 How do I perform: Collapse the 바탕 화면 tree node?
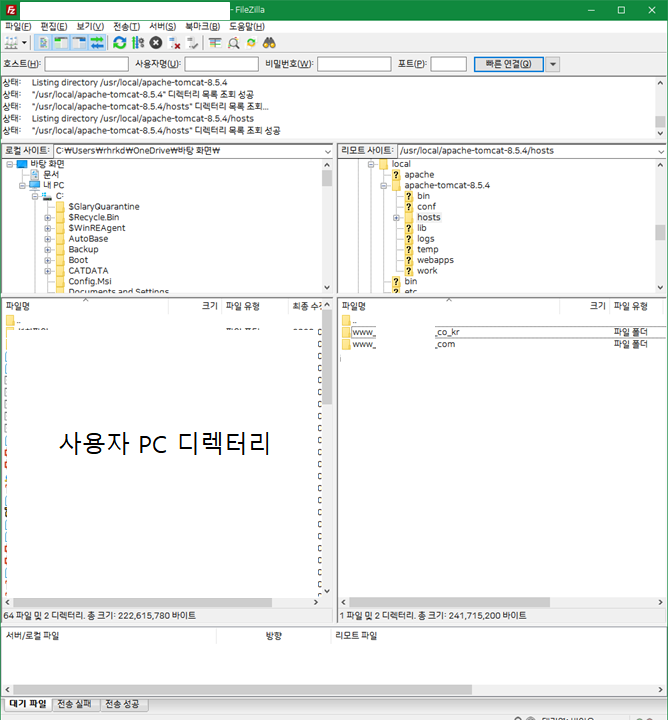pos(10,164)
